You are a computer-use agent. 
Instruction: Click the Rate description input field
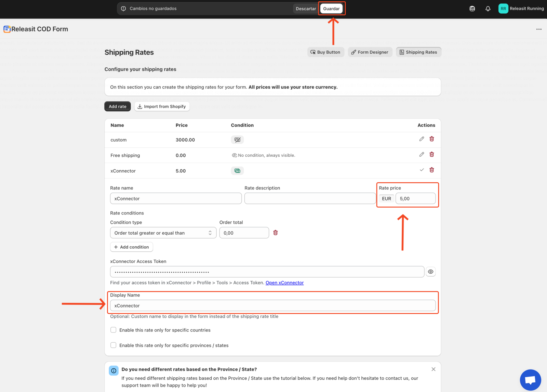310,198
